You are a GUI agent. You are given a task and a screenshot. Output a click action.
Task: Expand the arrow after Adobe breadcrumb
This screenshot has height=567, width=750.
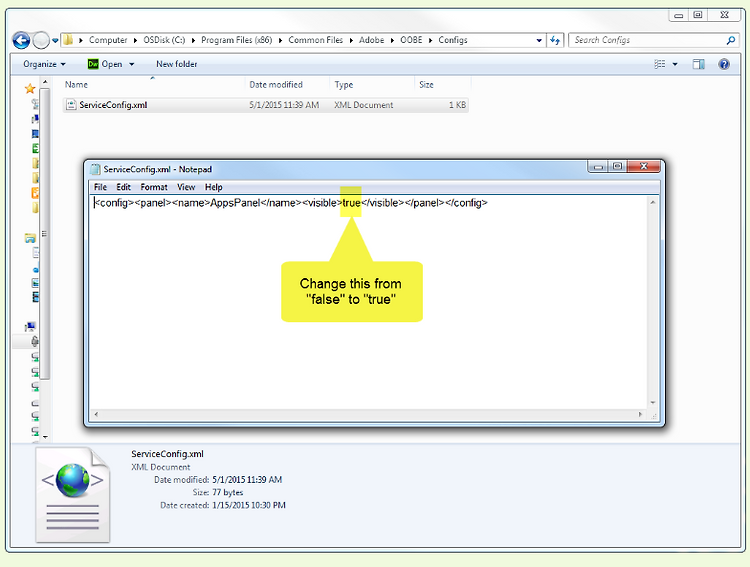[x=392, y=40]
